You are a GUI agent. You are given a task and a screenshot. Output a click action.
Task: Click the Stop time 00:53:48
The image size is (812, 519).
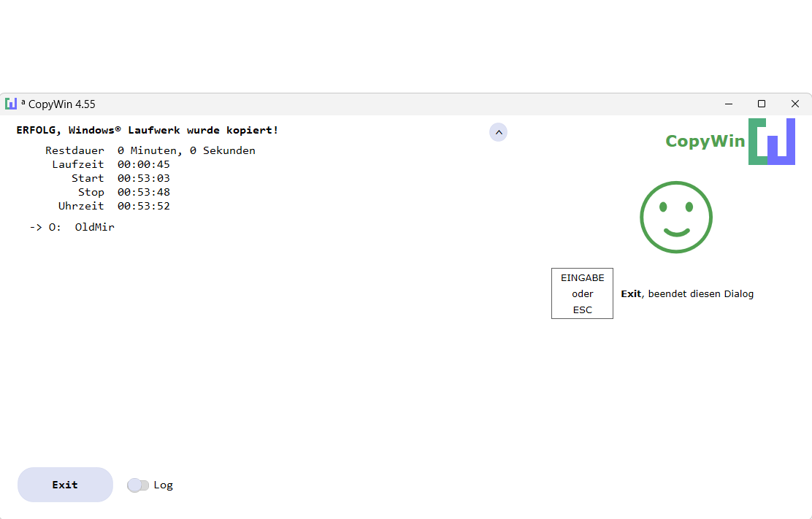click(143, 192)
